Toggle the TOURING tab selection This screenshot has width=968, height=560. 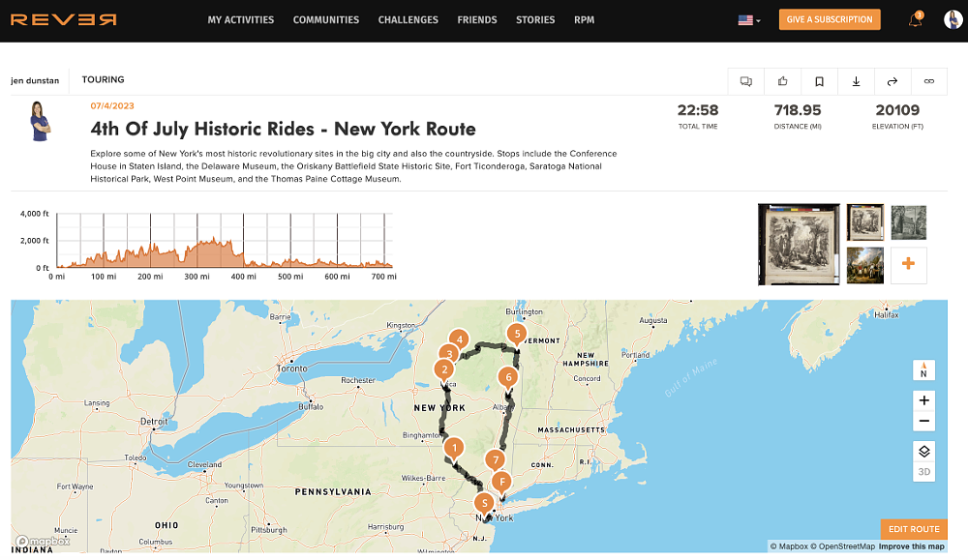coord(103,79)
